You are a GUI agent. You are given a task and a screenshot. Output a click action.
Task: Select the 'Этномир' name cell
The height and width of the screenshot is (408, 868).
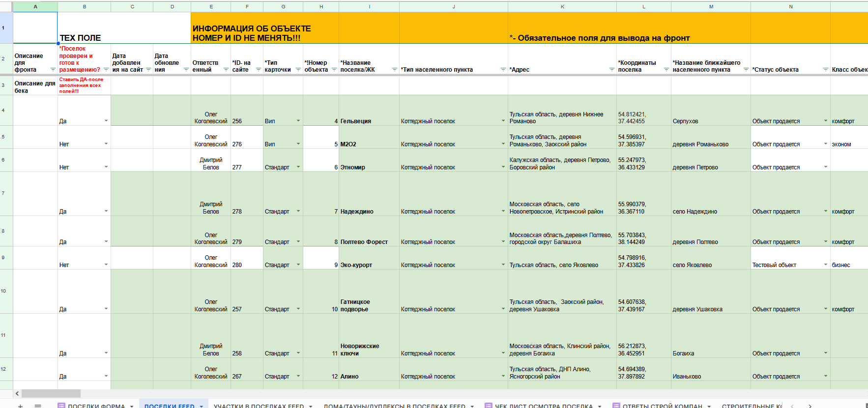coord(369,160)
